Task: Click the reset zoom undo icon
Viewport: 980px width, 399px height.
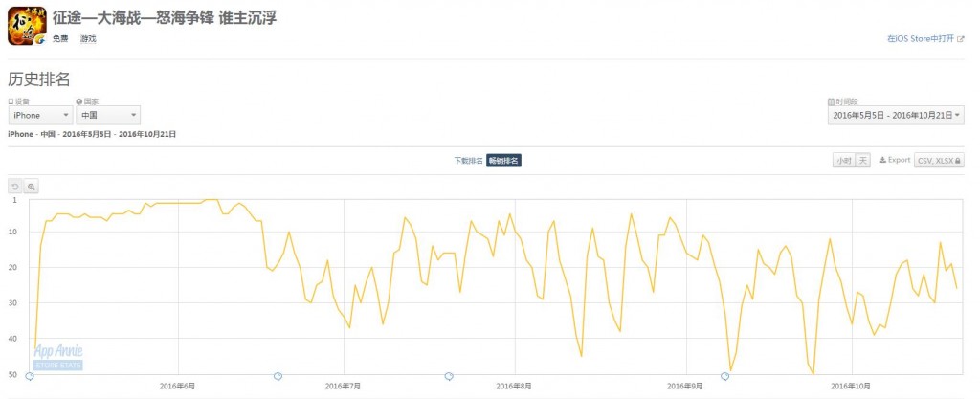Action: [15, 186]
